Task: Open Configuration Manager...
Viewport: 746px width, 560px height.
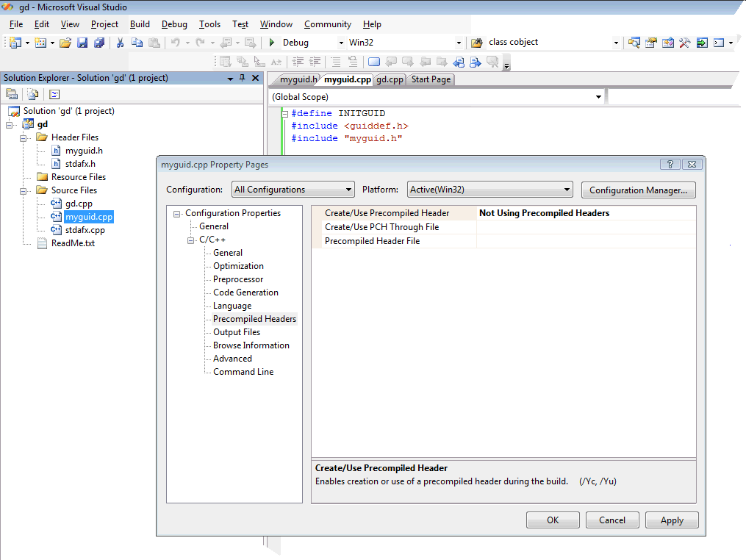Action: point(638,190)
